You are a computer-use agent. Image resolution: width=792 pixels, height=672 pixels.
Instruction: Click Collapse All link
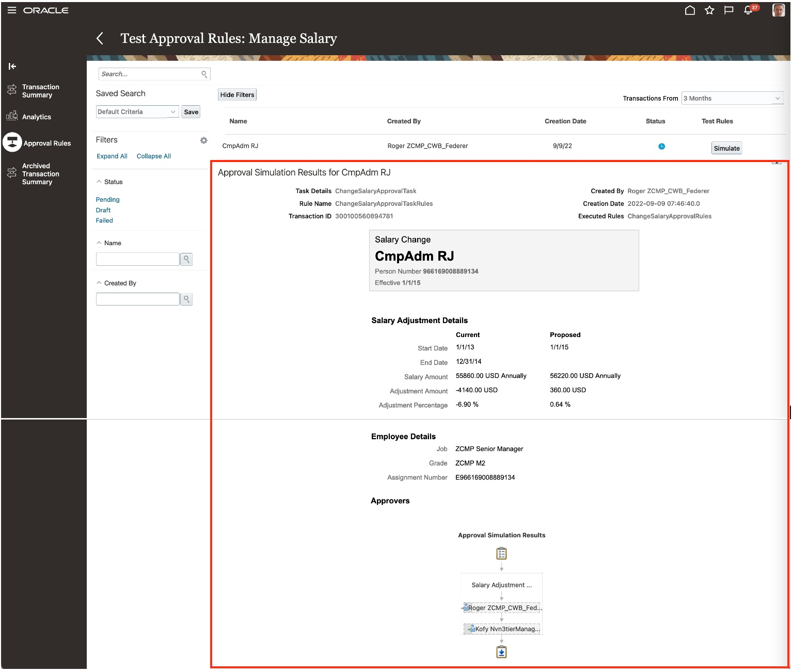click(154, 156)
